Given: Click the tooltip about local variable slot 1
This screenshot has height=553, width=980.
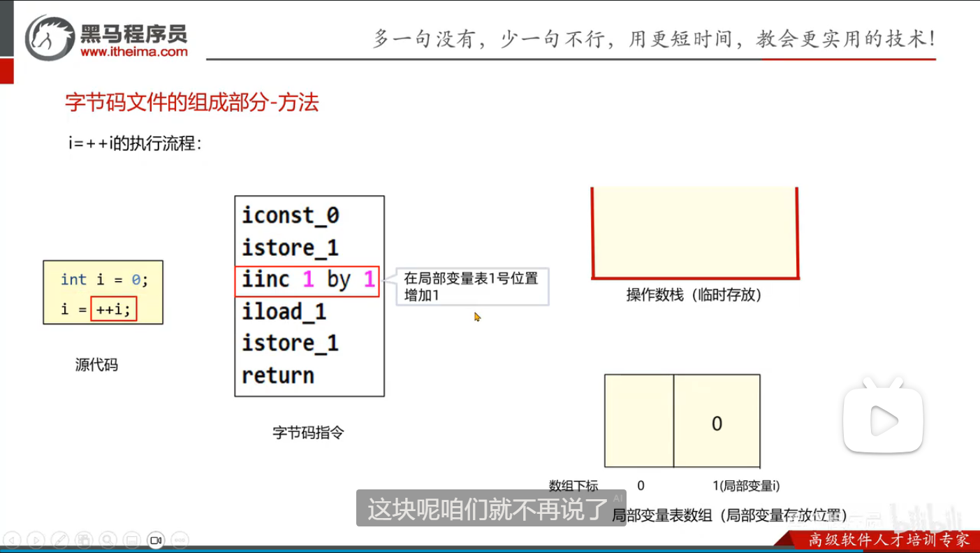Looking at the screenshot, I should pos(472,287).
